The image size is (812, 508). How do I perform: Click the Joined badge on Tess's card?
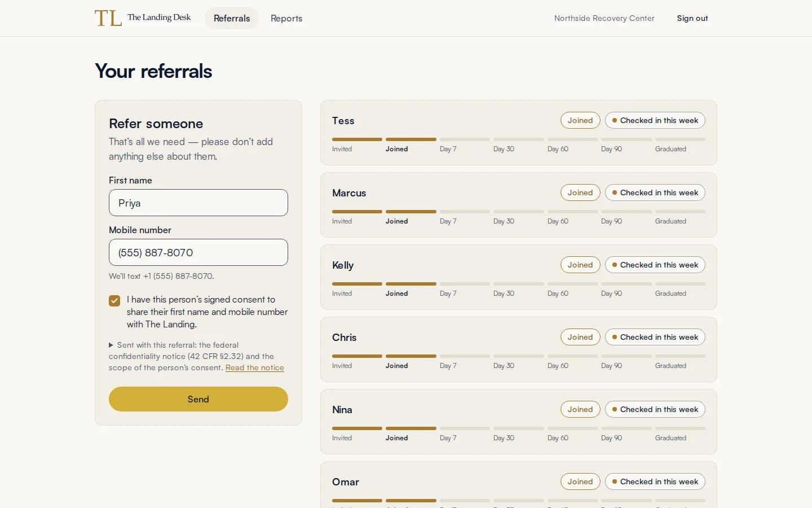pos(580,120)
